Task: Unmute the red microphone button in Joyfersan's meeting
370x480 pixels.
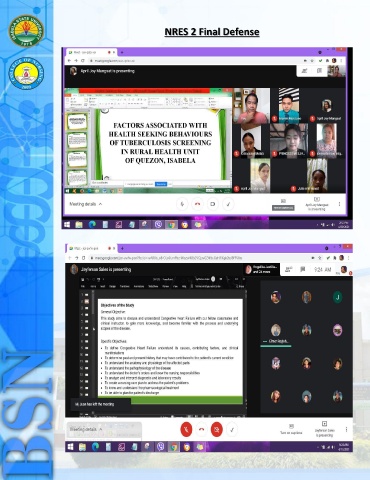Action: click(x=186, y=430)
